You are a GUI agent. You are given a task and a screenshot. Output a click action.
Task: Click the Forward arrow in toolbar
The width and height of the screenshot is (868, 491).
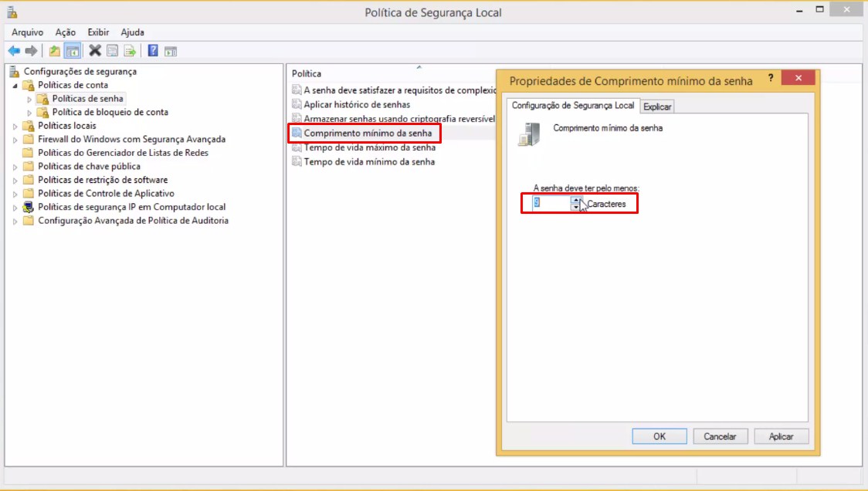point(32,51)
